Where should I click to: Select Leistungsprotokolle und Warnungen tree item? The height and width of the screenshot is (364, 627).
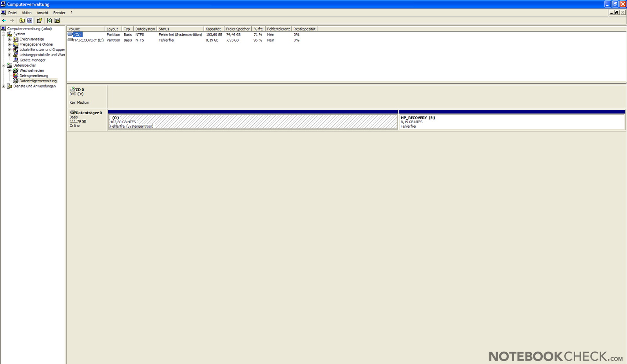click(42, 55)
